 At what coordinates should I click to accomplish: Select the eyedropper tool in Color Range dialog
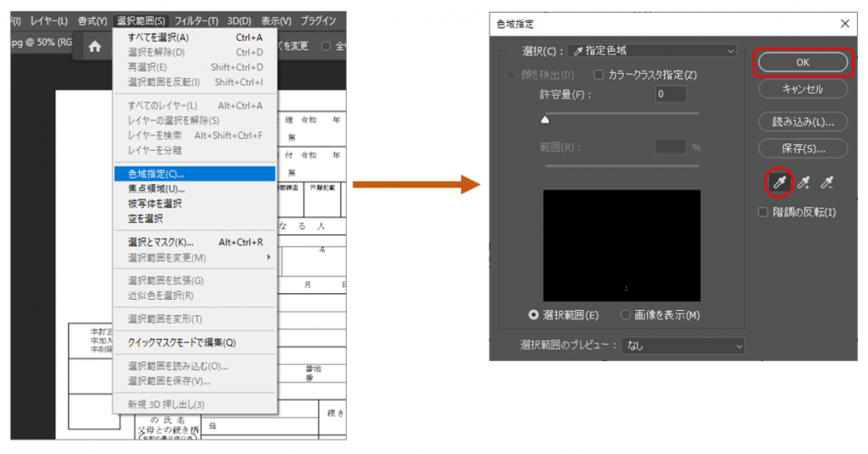point(780,182)
